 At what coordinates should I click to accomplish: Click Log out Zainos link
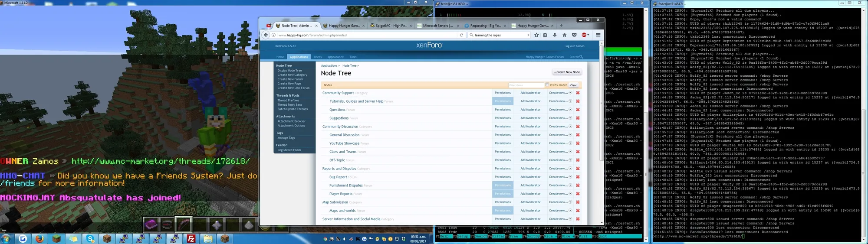point(574,46)
